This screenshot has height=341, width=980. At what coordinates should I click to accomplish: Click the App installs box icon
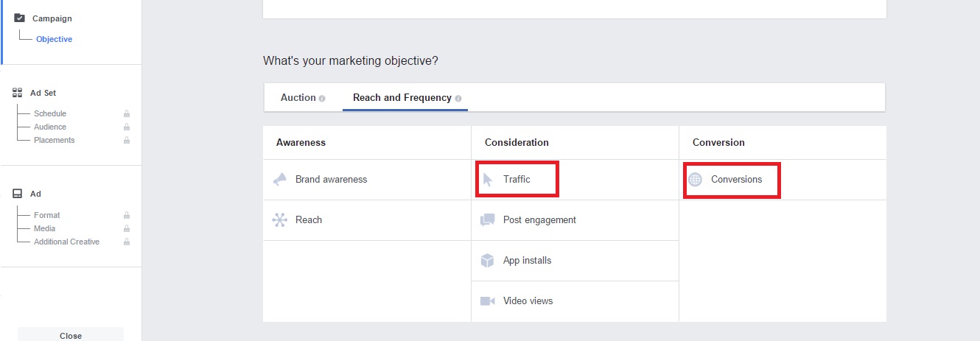pos(487,261)
